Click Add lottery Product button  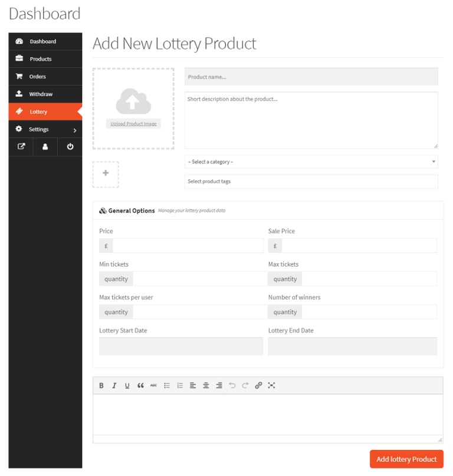pyautogui.click(x=406, y=459)
